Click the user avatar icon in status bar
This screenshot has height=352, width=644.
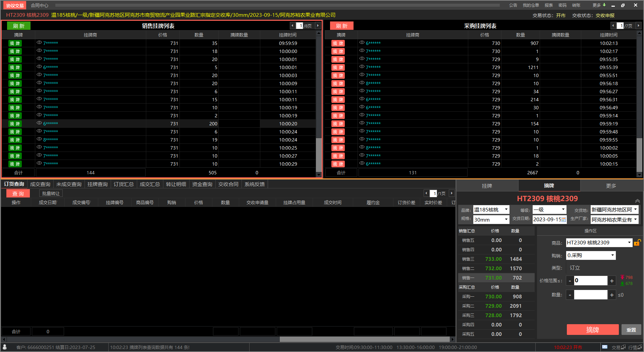click(5, 347)
